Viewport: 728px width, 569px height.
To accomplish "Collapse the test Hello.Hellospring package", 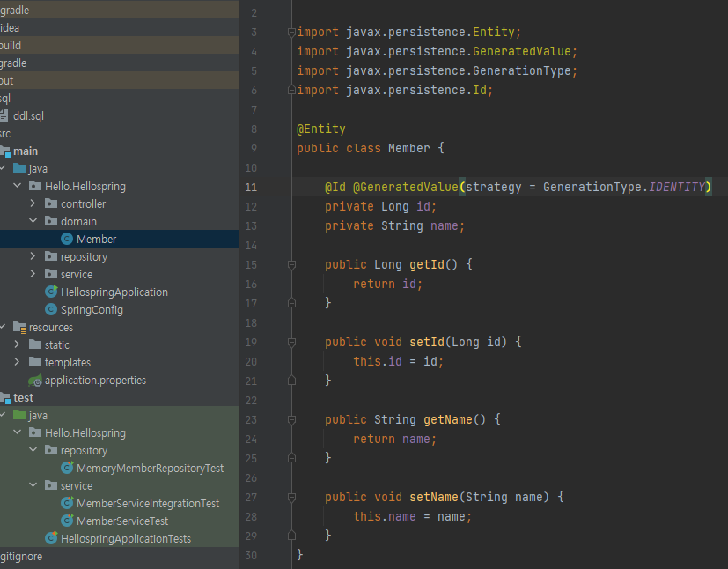I will [18, 432].
